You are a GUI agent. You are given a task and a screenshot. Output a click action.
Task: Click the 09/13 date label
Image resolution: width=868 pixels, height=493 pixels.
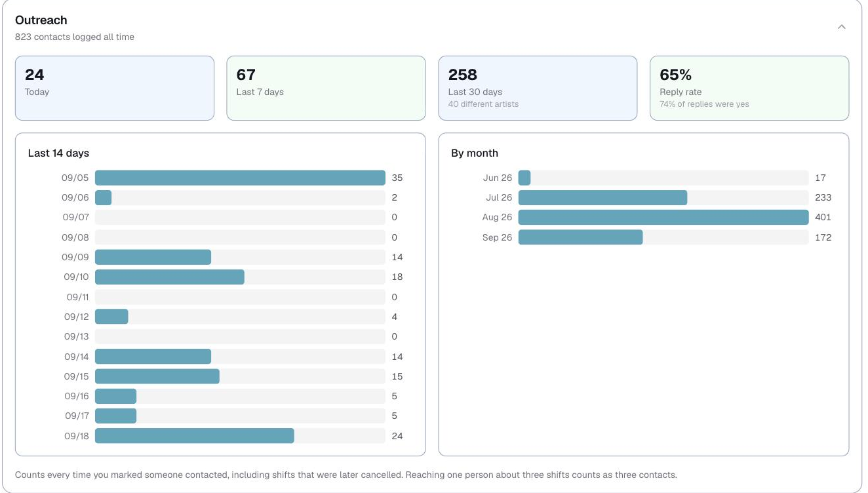(76, 336)
